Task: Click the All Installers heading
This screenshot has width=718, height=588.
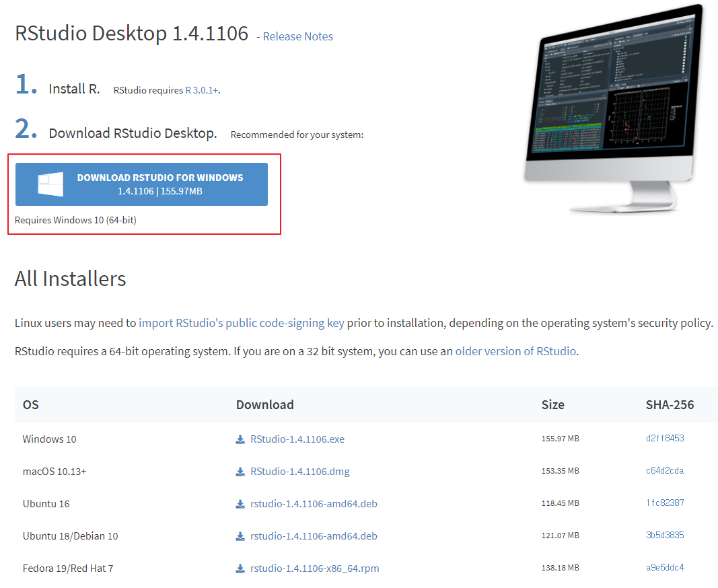Action: pyautogui.click(x=70, y=279)
